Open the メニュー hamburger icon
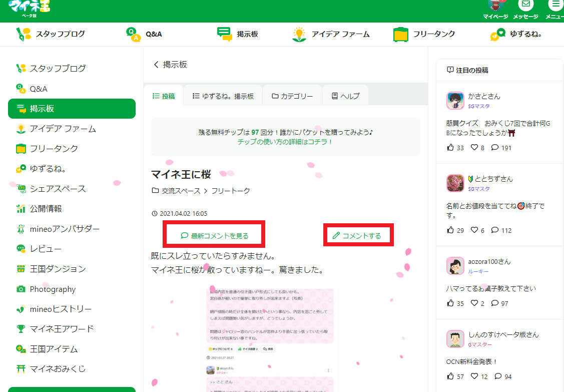The width and height of the screenshot is (564, 392). point(555,5)
